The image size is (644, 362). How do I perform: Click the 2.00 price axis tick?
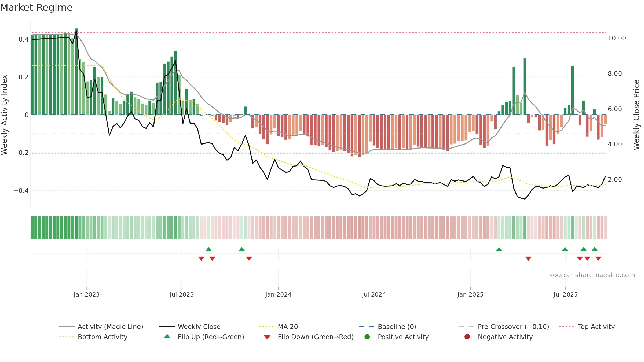(x=615, y=180)
